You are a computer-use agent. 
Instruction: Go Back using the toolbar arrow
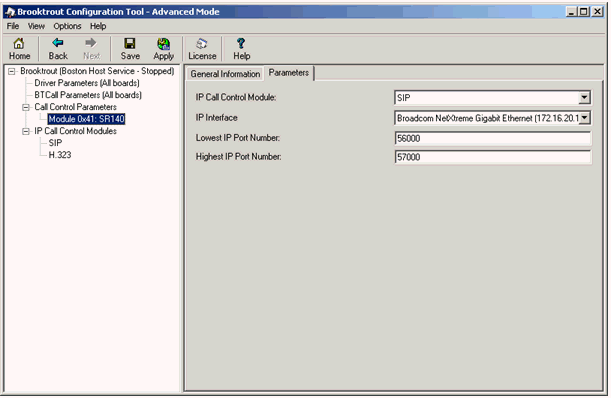[58, 49]
